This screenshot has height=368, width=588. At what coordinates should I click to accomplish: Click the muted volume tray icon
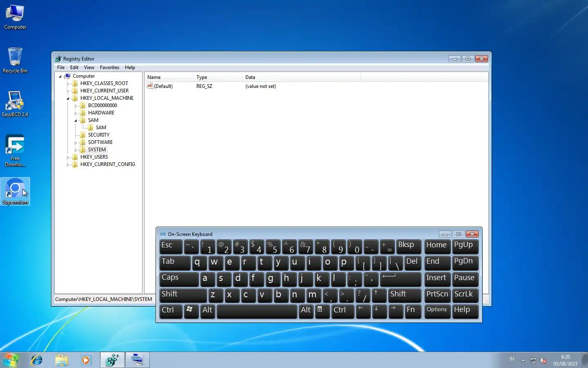click(543, 360)
